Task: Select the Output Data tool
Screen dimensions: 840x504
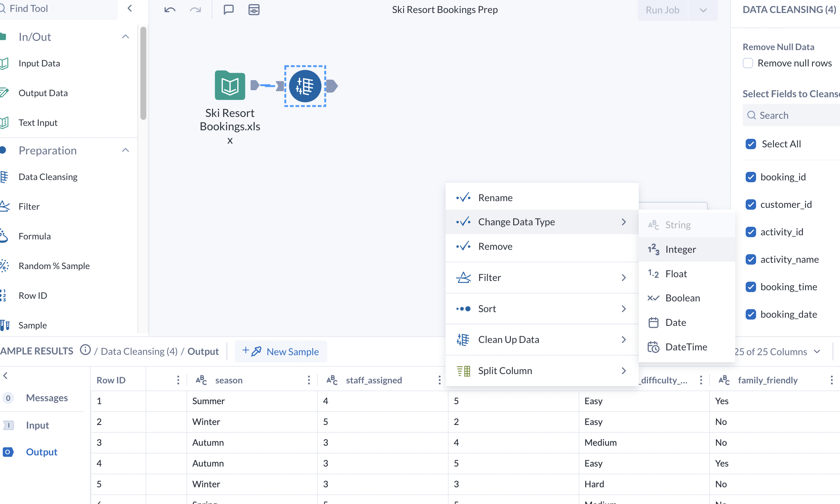Action: [43, 93]
